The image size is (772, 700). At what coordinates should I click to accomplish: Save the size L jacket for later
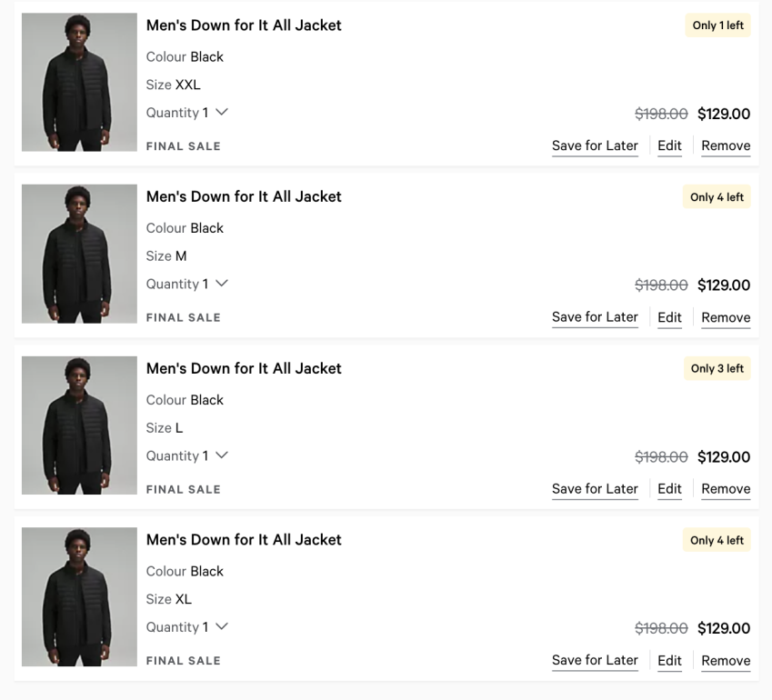(x=595, y=489)
